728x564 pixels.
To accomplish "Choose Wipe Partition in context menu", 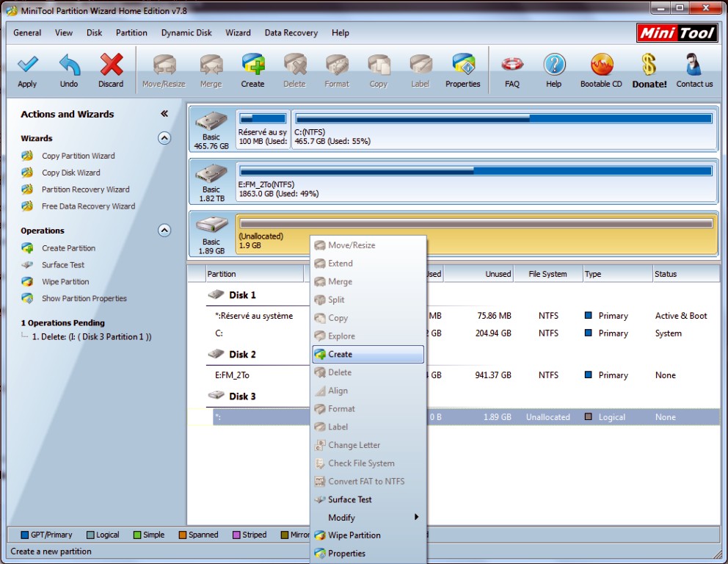I will [368, 535].
